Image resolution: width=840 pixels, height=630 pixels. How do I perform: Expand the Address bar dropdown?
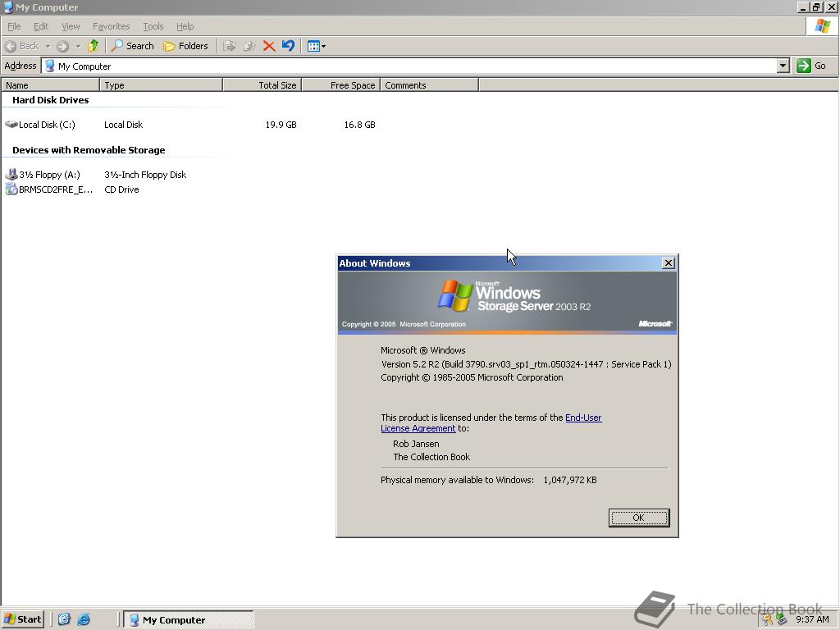[x=783, y=66]
